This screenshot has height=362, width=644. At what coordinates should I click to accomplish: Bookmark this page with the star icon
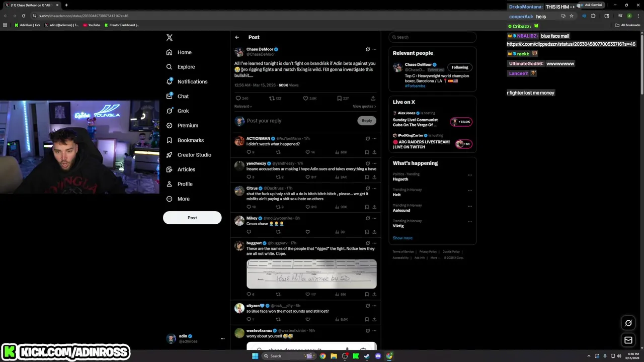[x=572, y=16]
